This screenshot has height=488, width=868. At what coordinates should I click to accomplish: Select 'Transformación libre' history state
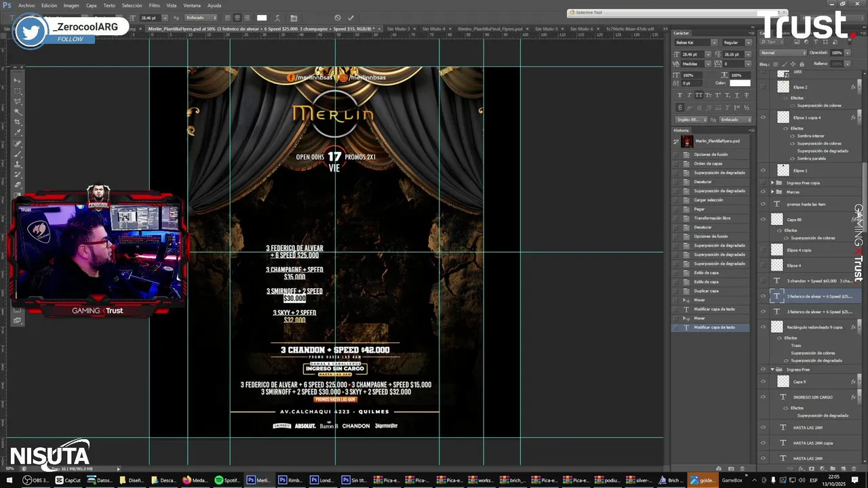[x=711, y=218]
